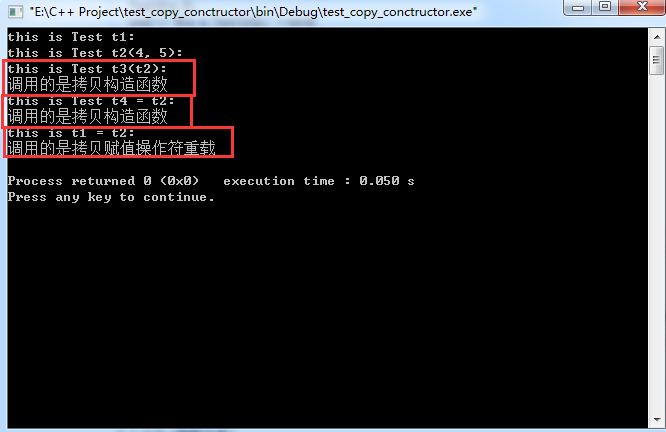The width and height of the screenshot is (666, 432).
Task: Click the "this is Test t4 = t2:" line
Action: (91, 101)
